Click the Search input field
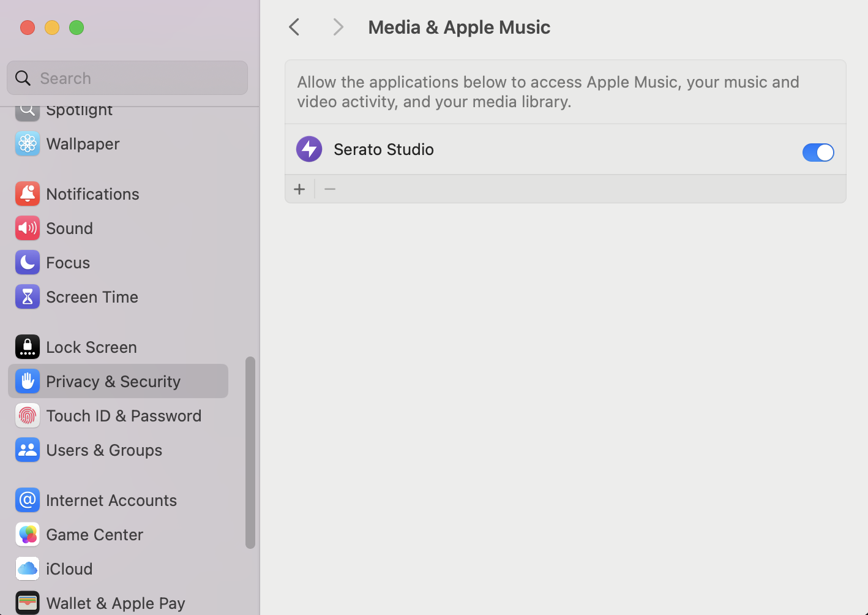The image size is (868, 615). [127, 78]
